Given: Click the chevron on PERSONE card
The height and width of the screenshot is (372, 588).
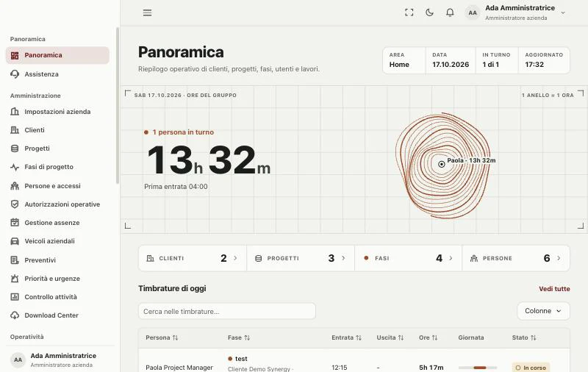Looking at the screenshot, I should pos(559,258).
